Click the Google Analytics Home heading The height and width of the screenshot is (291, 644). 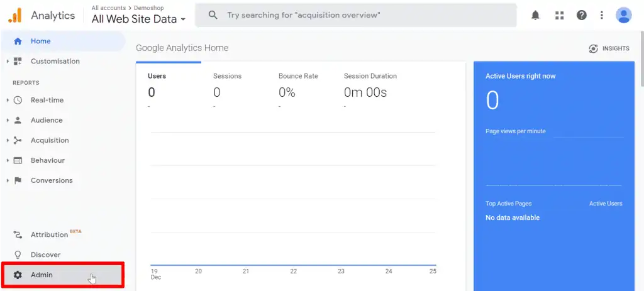click(x=182, y=48)
